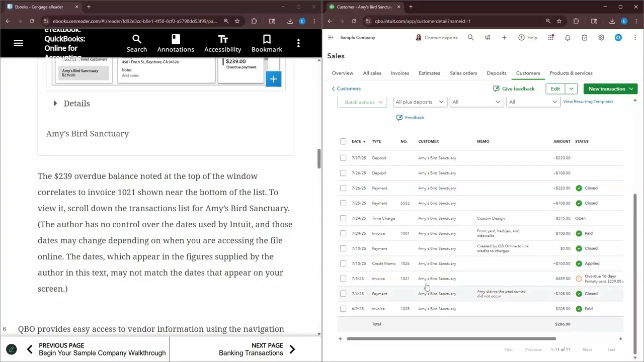Reload the QuickBooks browser page
Image resolution: width=644 pixels, height=362 pixels.
pos(354,21)
